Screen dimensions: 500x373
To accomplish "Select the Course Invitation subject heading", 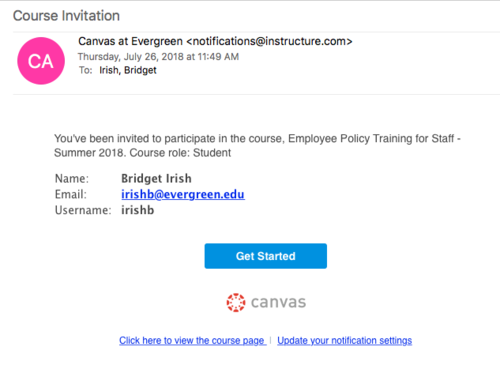I will pos(66,16).
